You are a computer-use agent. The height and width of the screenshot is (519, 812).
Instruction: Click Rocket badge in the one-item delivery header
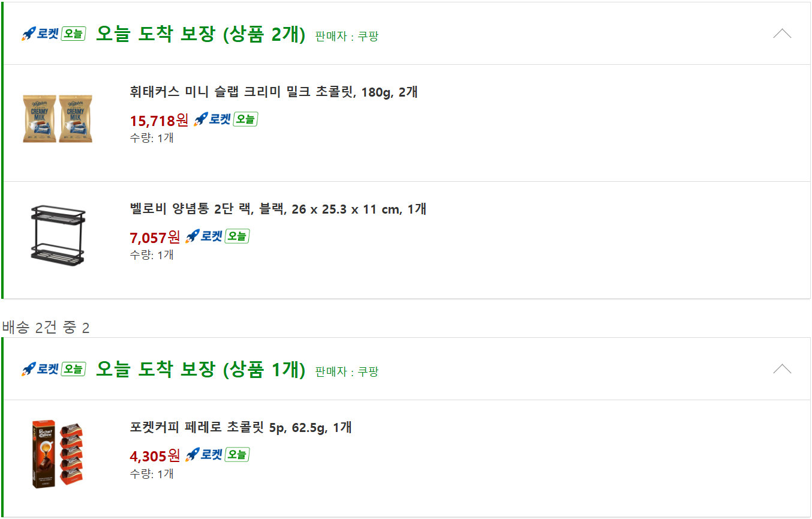click(53, 369)
